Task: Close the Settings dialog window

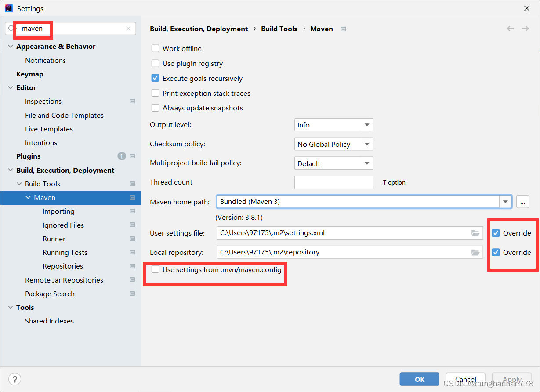Action: point(526,8)
